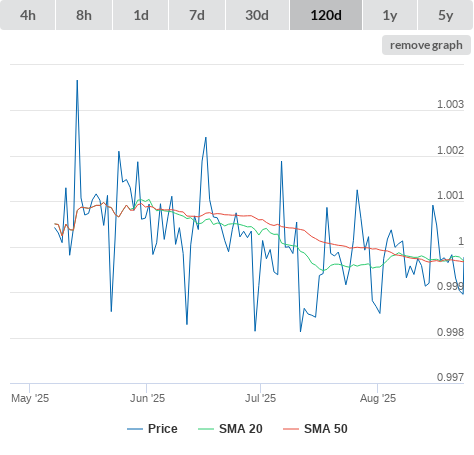
Task: Show the 5y time range
Action: [x=445, y=15]
